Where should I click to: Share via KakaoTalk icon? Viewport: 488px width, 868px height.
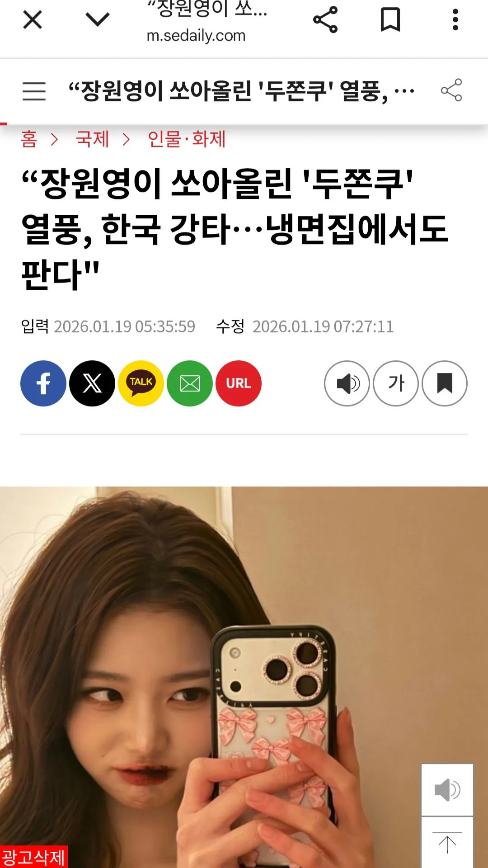(141, 383)
